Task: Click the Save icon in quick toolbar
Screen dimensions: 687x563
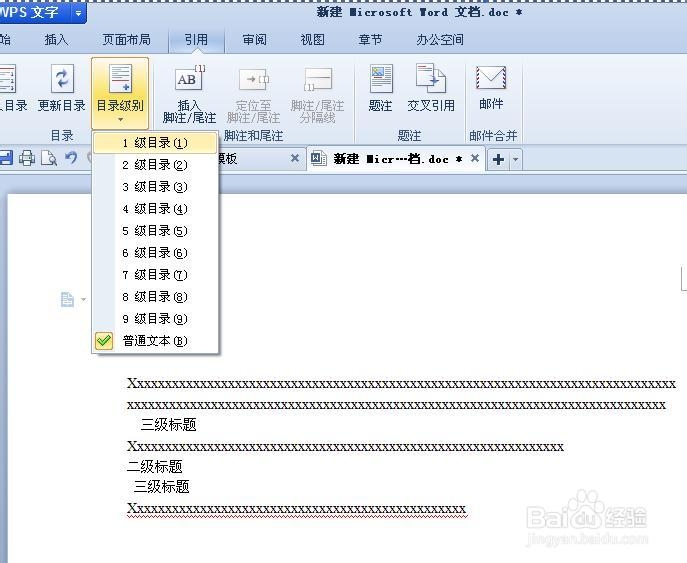Action: coord(6,158)
